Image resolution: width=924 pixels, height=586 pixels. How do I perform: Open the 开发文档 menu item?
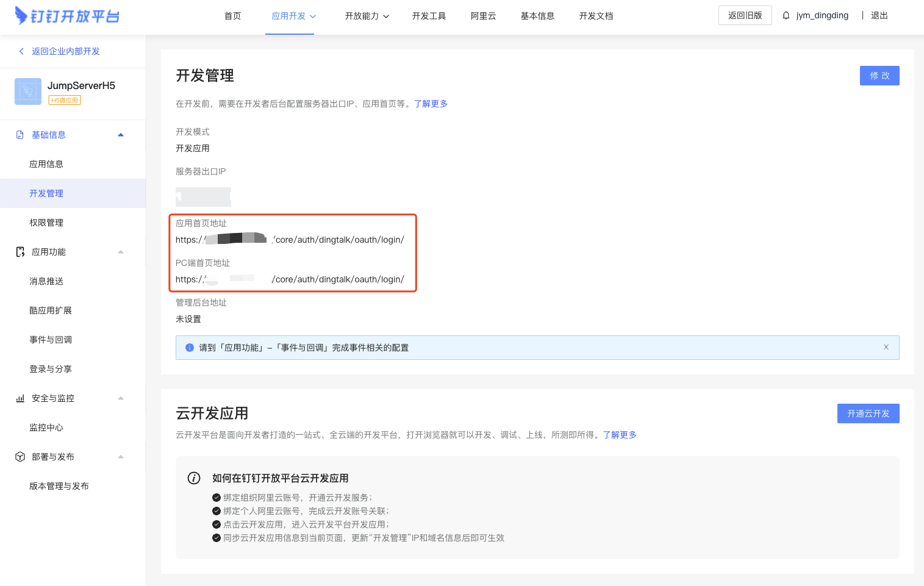click(x=595, y=16)
